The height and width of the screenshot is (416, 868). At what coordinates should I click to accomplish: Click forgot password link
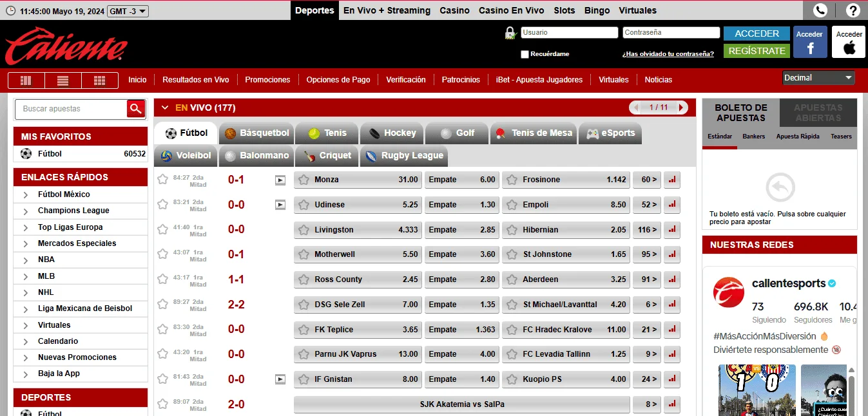point(668,54)
